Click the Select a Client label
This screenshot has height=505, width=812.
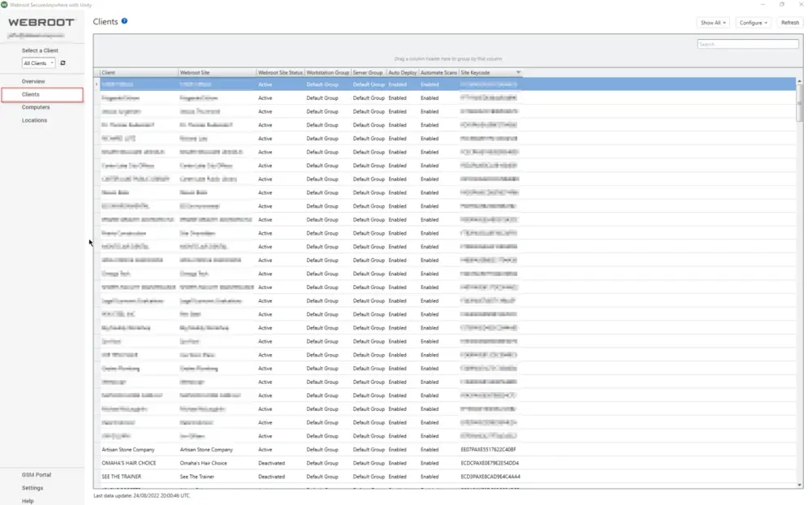click(40, 50)
